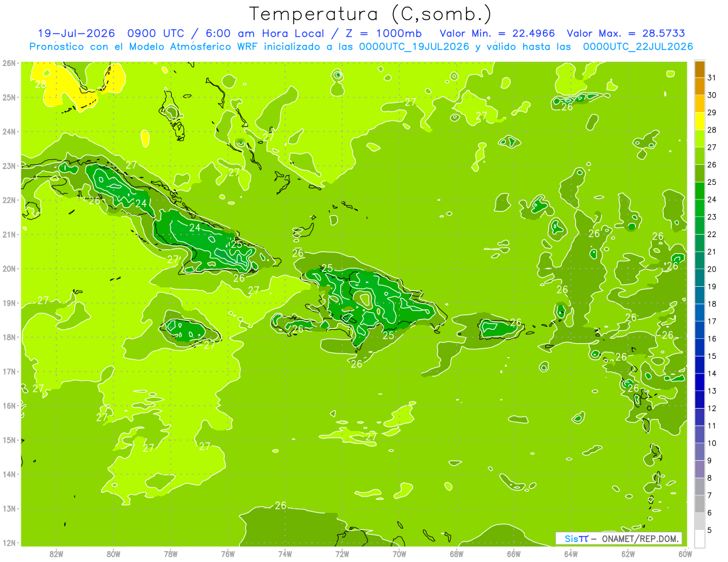Click the initialization time "0000UTC_19JUL2026"
Screen dimensions: 728x562
pos(414,47)
